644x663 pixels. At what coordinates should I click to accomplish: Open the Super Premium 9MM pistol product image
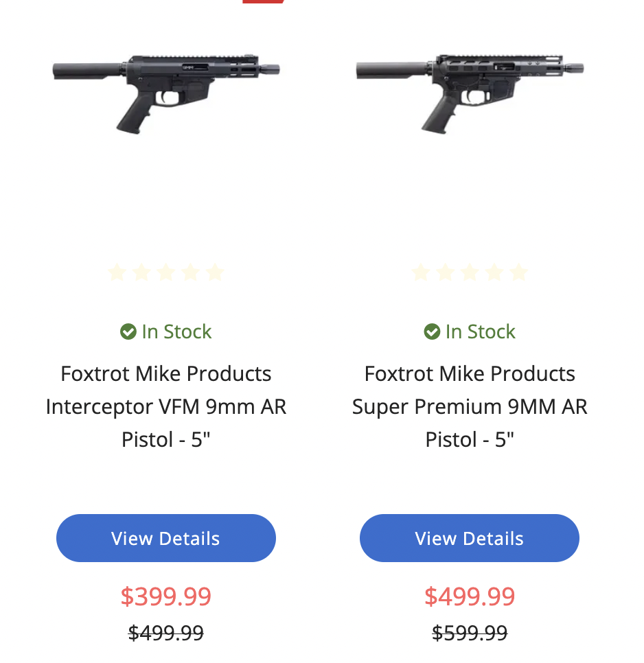(x=470, y=93)
